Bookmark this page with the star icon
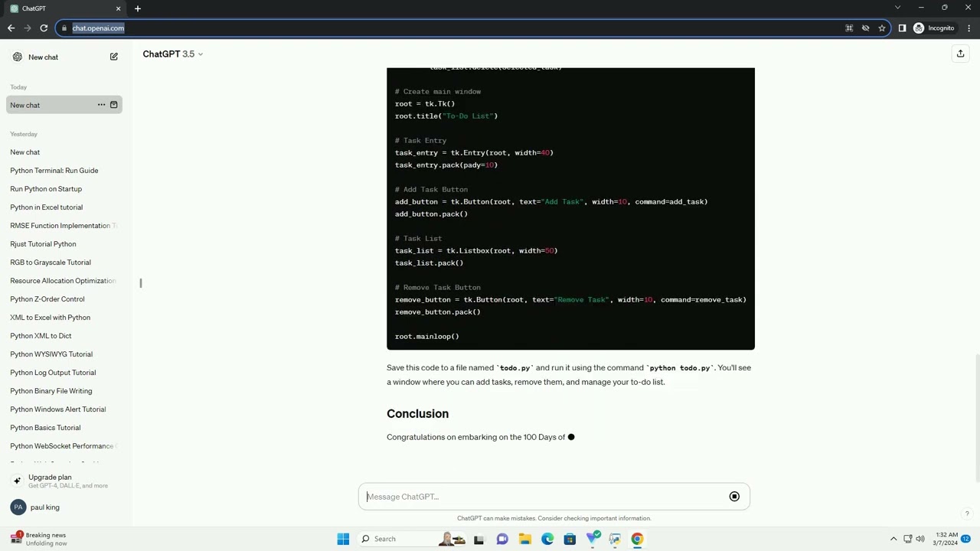Image resolution: width=980 pixels, height=551 pixels. [x=882, y=28]
